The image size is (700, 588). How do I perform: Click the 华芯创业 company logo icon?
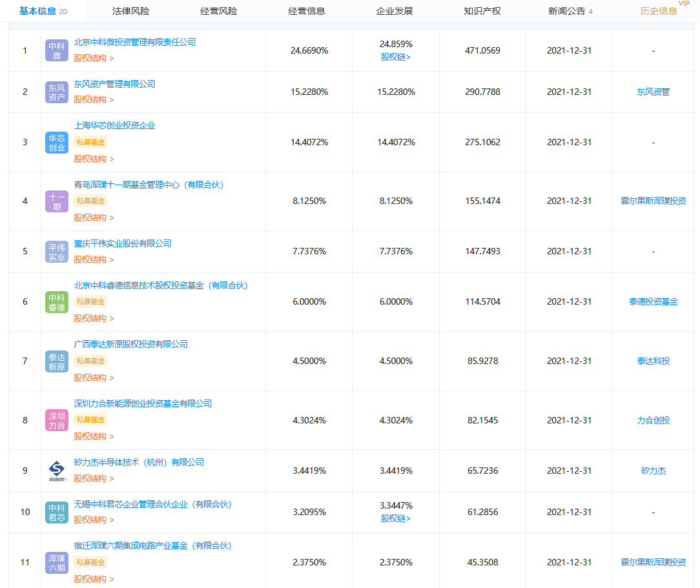(57, 143)
